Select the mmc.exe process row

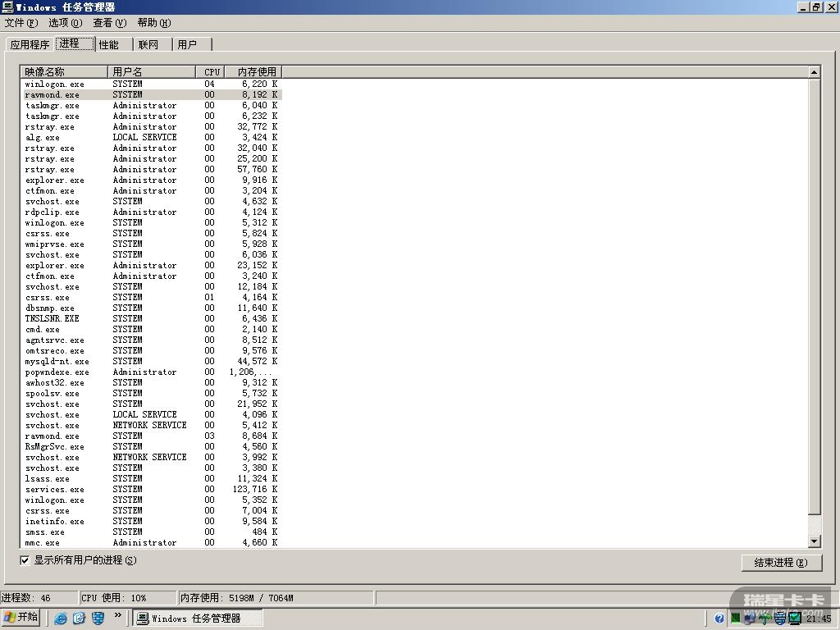(x=151, y=543)
